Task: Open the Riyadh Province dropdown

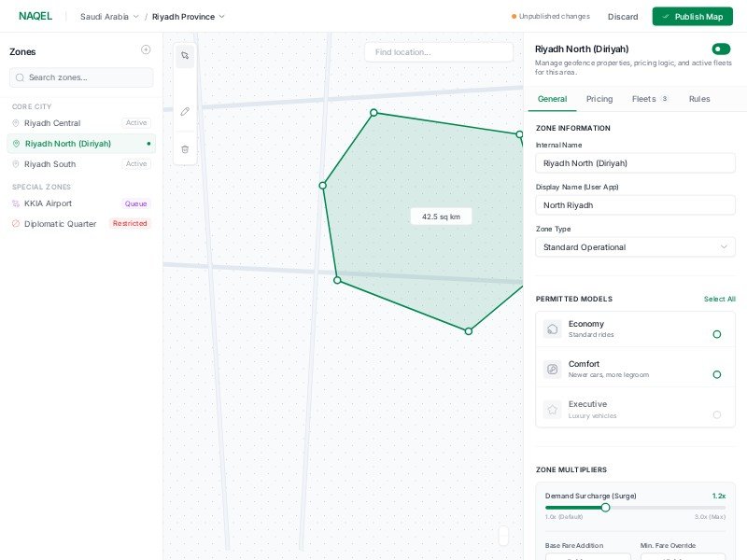Action: click(x=189, y=17)
